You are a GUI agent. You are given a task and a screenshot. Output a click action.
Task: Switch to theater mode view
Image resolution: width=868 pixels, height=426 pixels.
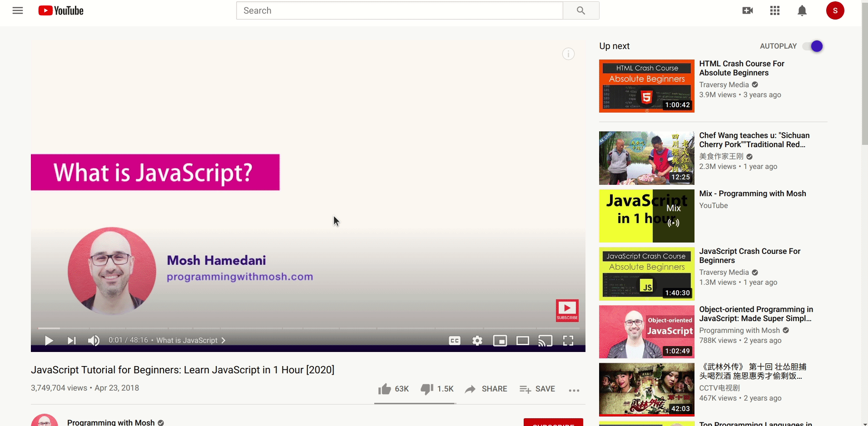[522, 341]
